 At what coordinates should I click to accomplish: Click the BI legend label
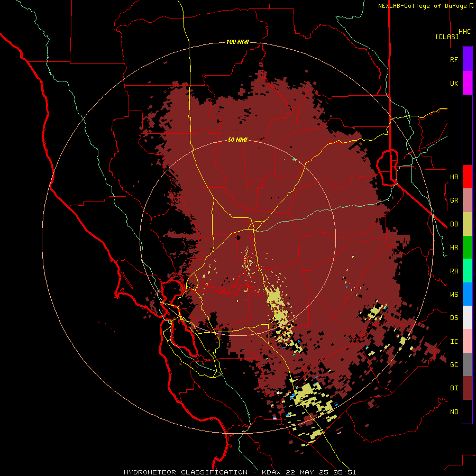pos(454,388)
